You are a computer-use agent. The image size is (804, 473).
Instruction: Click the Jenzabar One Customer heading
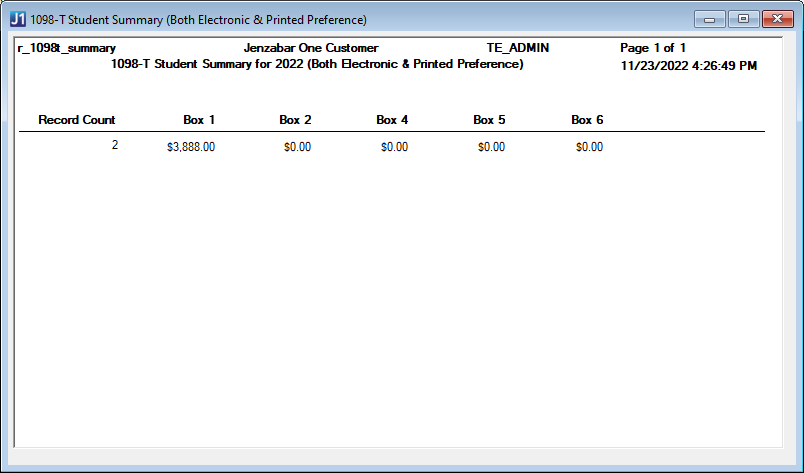[311, 48]
